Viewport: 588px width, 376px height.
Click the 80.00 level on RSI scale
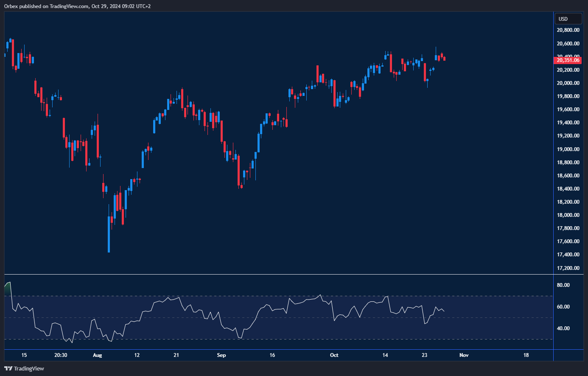(563, 285)
